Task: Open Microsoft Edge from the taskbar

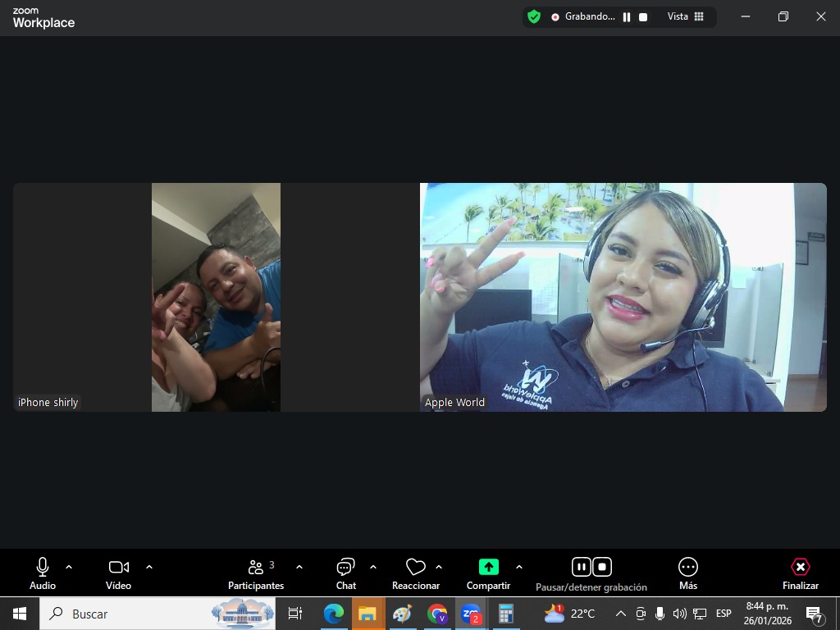Action: click(x=333, y=614)
